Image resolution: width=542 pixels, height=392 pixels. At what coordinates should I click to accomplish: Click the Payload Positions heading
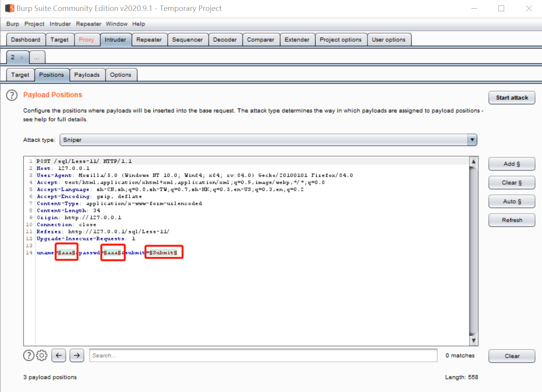(x=53, y=95)
